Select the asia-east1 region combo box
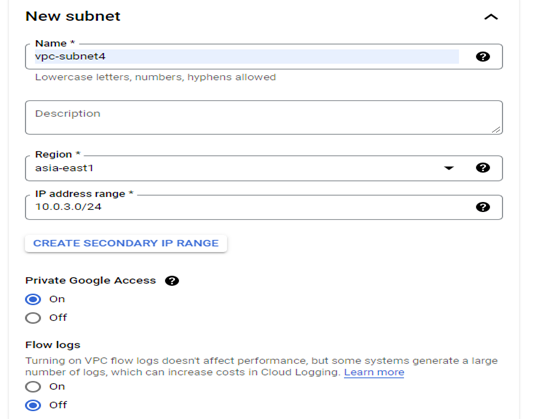 click(264, 168)
